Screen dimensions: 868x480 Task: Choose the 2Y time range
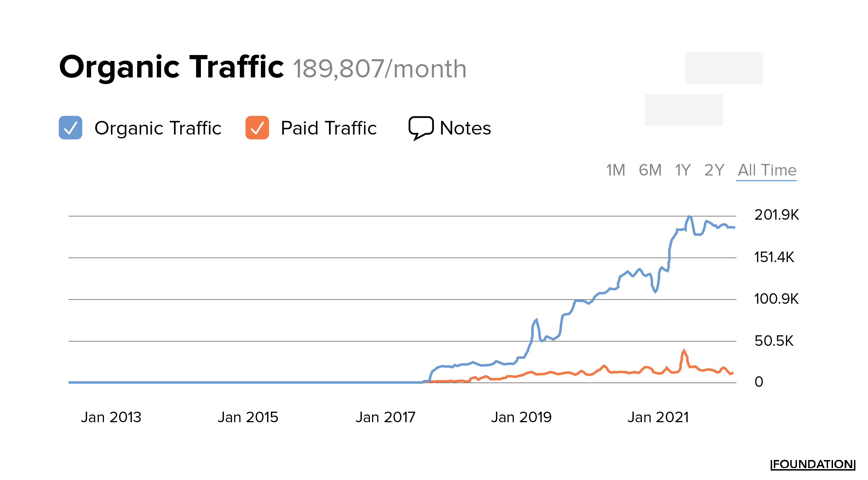[714, 170]
